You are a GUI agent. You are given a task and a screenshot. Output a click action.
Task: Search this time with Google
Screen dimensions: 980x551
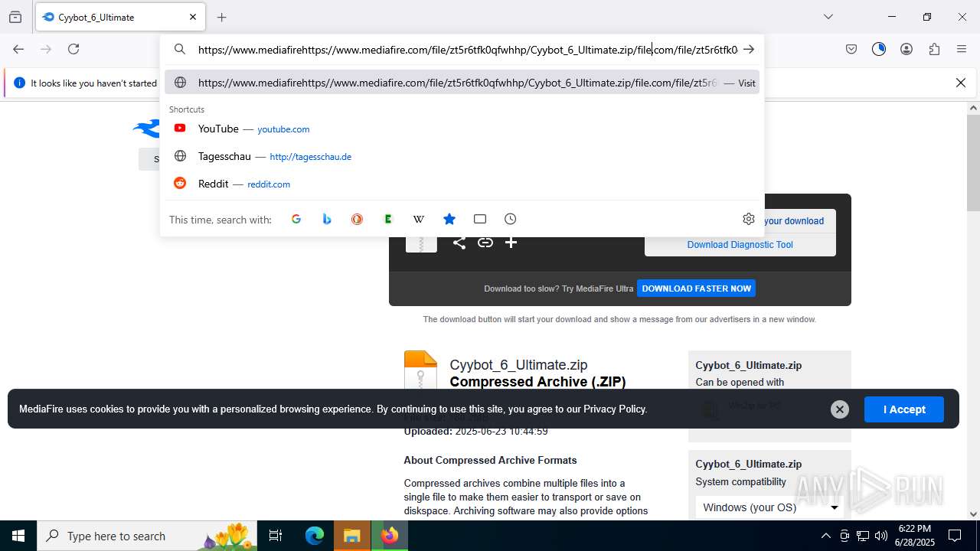[x=296, y=219]
